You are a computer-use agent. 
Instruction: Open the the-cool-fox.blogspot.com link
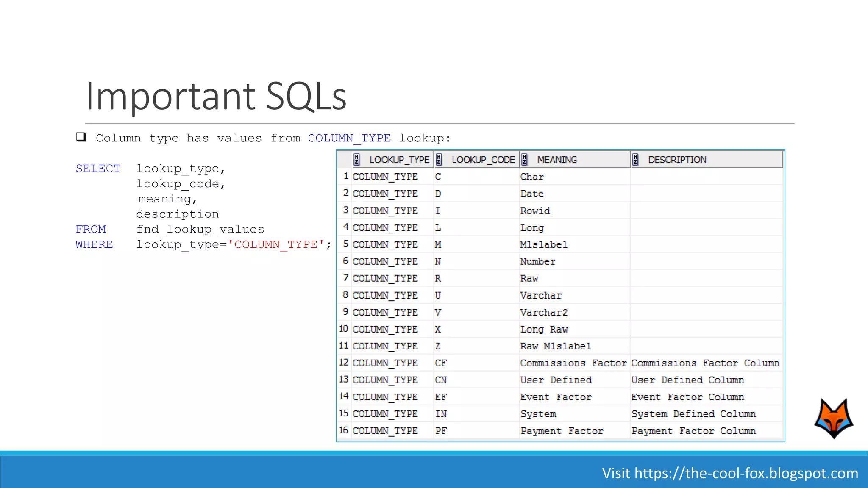pos(746,473)
